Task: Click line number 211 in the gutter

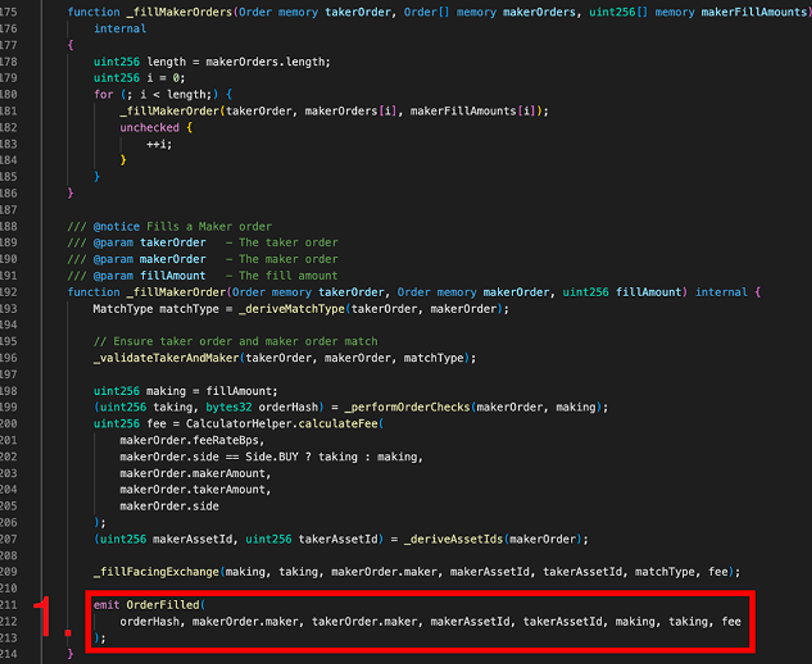Action: [8, 605]
